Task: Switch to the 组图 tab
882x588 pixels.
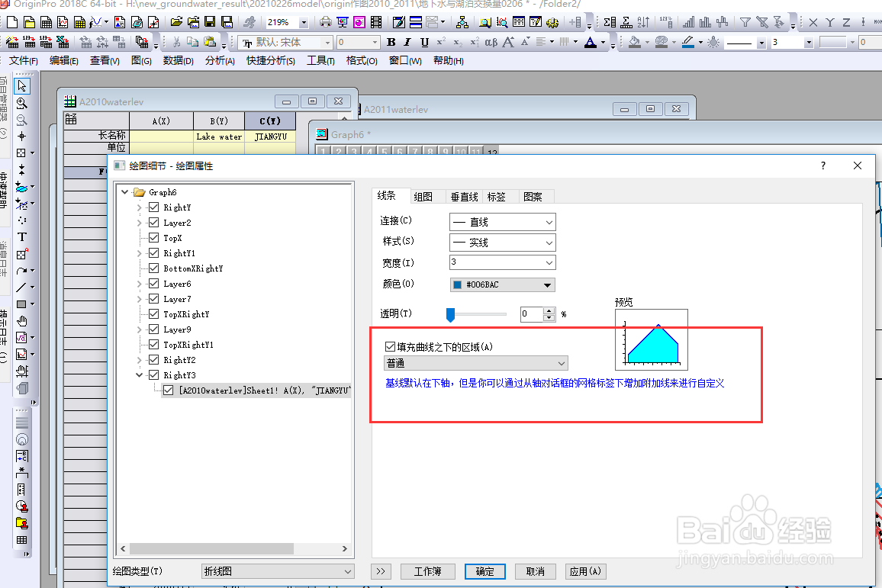Action: point(423,197)
